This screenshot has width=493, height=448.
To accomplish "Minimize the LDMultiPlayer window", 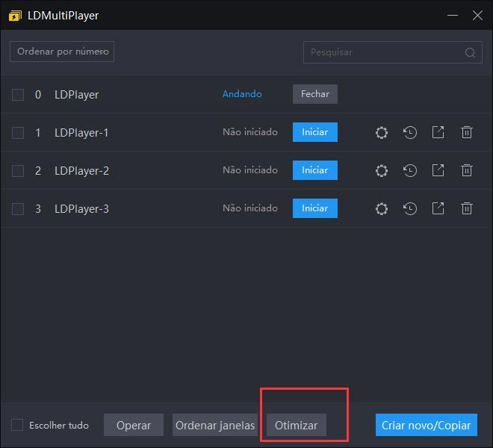I will pos(453,15).
